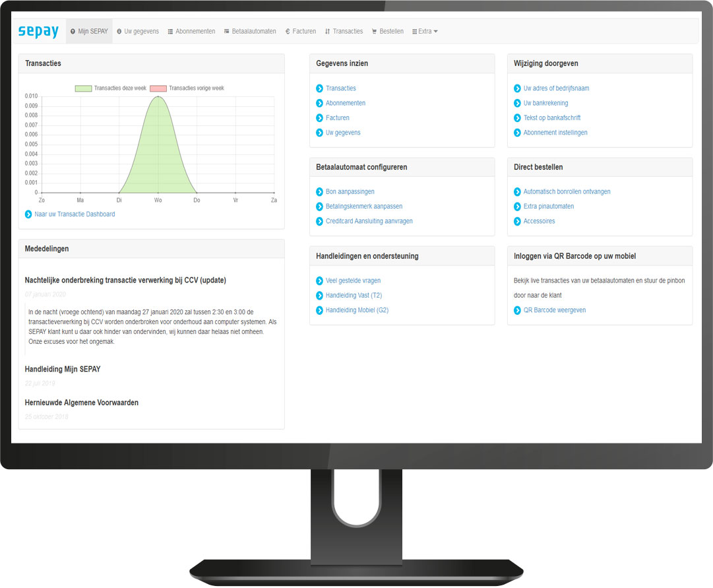The width and height of the screenshot is (713, 588).
Task: Click the green peak on Wo in chart
Action: (158, 97)
